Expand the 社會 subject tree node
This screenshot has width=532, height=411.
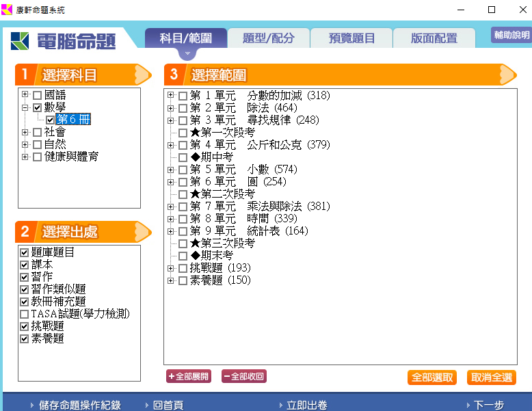pyautogui.click(x=25, y=132)
